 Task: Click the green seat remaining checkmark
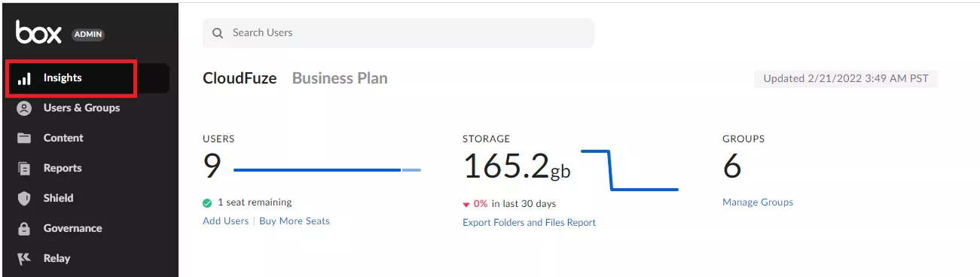[207, 202]
